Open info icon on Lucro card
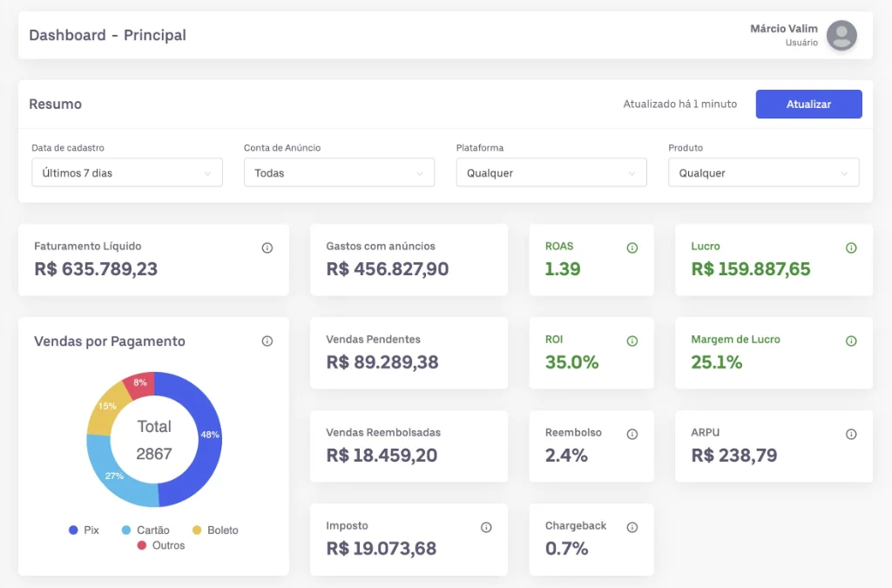 tap(851, 247)
